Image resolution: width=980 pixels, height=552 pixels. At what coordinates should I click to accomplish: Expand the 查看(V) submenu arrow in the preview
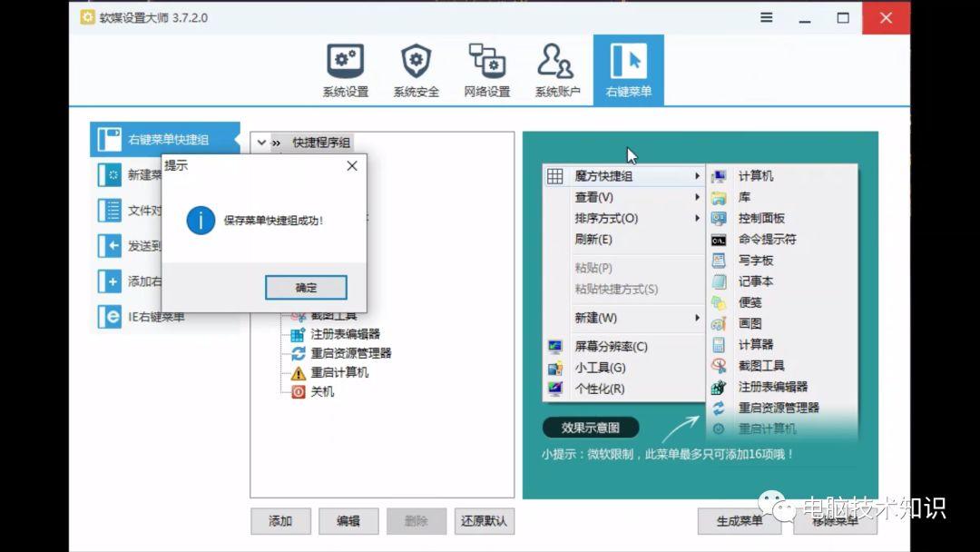[x=697, y=197]
